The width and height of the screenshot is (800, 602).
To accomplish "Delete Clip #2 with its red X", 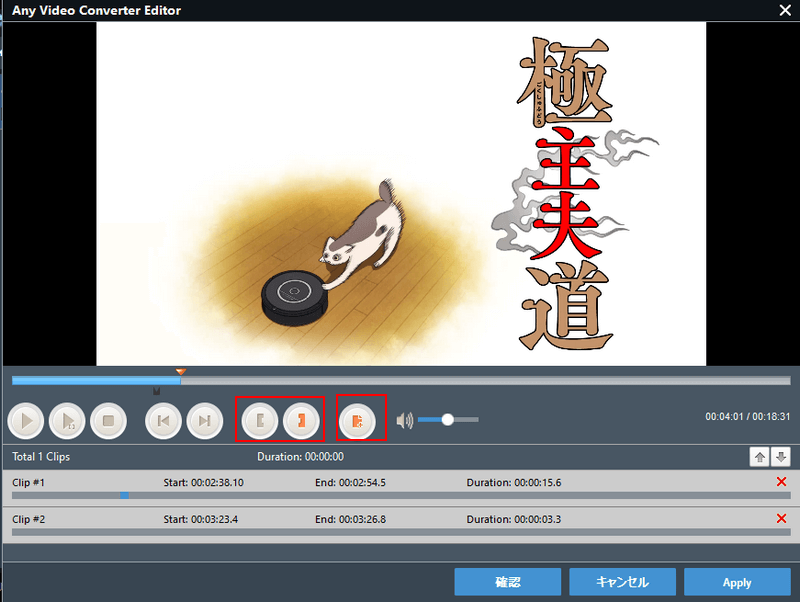I will pos(781,518).
